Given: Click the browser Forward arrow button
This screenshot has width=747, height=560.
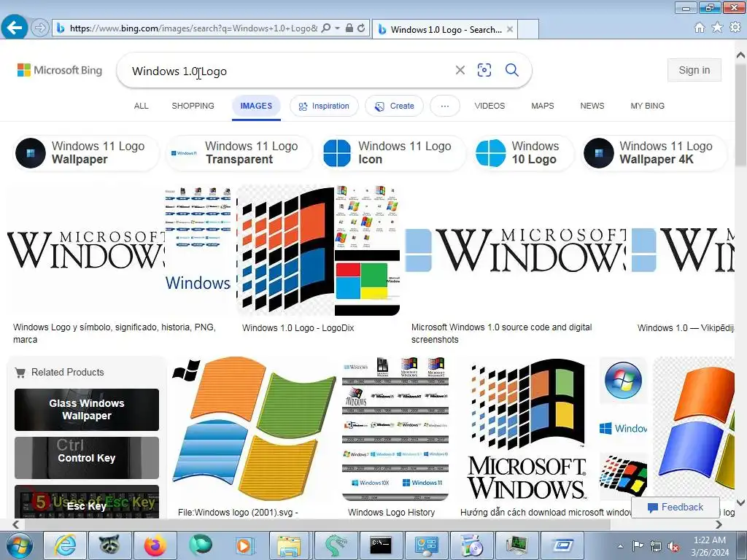Looking at the screenshot, I should (41, 28).
